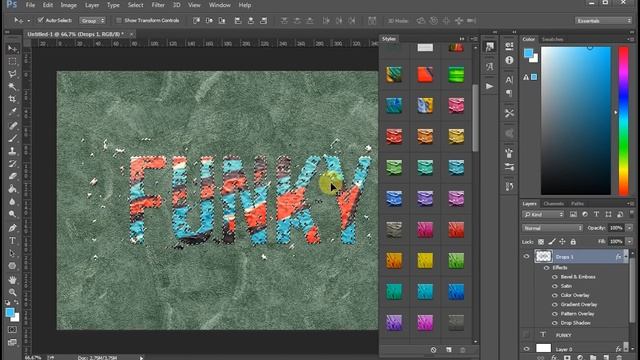Switch to the Swatches tab
The image size is (640, 360).
tap(552, 39)
